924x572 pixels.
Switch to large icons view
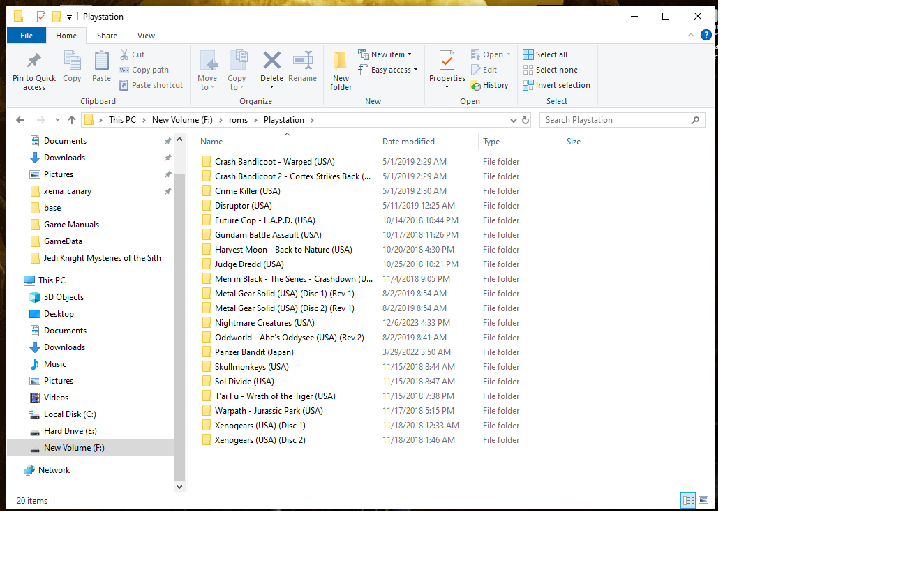pos(703,500)
